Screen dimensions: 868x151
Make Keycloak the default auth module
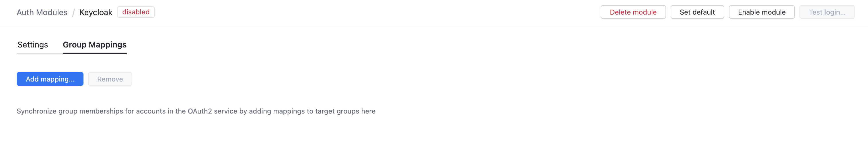pyautogui.click(x=697, y=12)
